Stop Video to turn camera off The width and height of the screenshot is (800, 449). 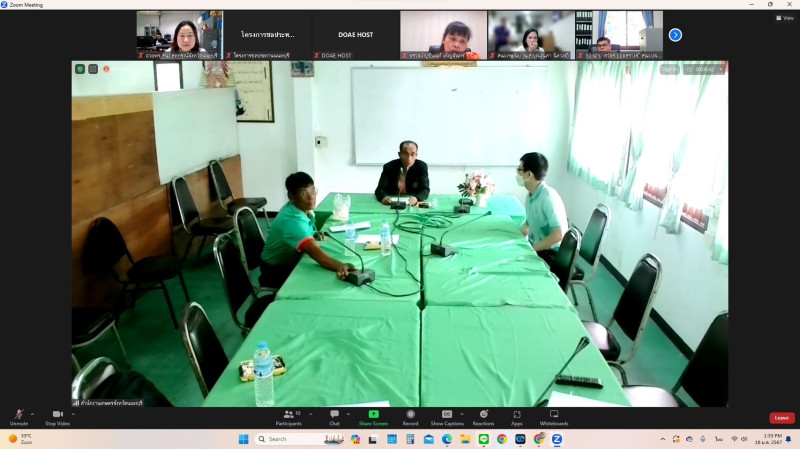[57, 415]
